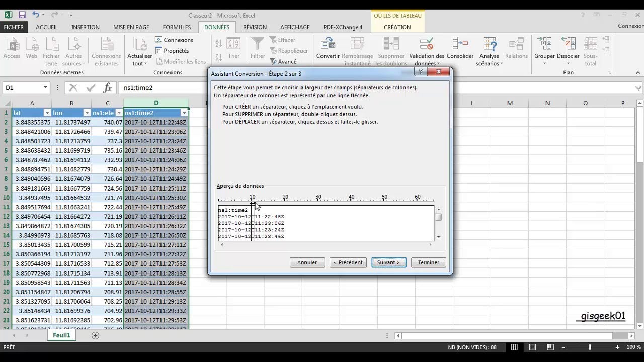This screenshot has height=362, width=644.
Task: Switch to the FORMULES tab
Action: coord(177,27)
